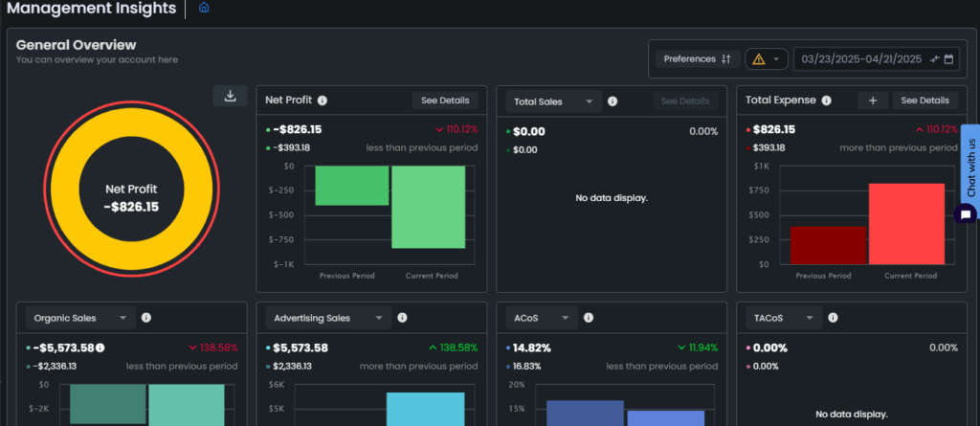This screenshot has width=980, height=426.
Task: See Details for Total Sales
Action: click(x=685, y=101)
